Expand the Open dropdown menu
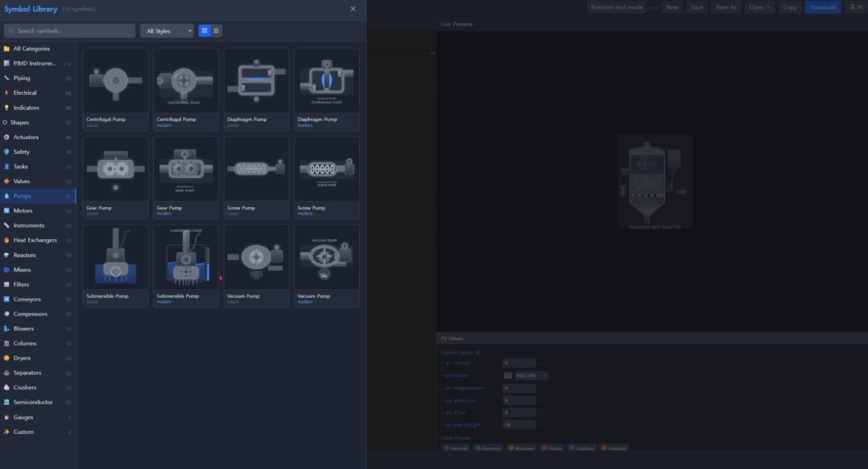 (x=759, y=7)
